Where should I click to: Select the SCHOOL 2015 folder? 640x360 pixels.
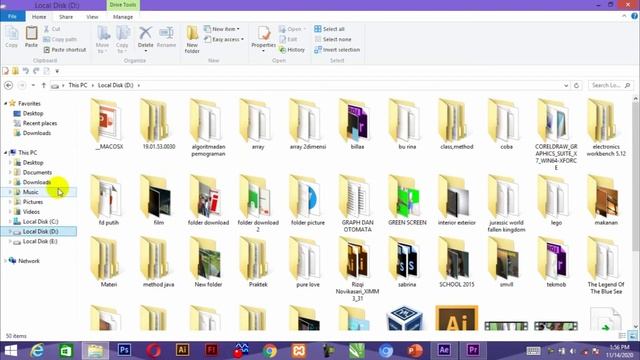[x=457, y=262]
